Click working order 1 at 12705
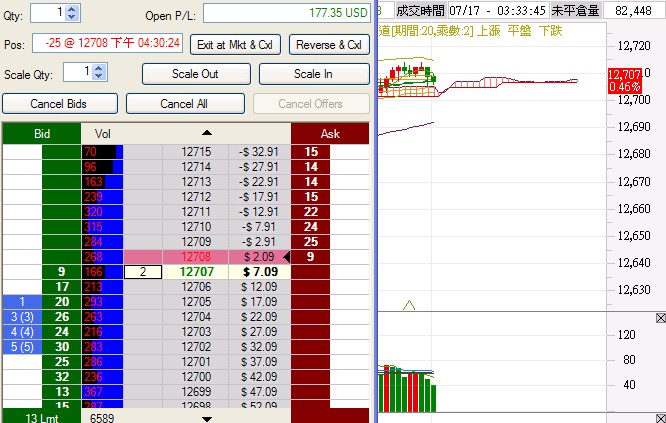Viewport: 666px width, 423px height. tap(22, 302)
